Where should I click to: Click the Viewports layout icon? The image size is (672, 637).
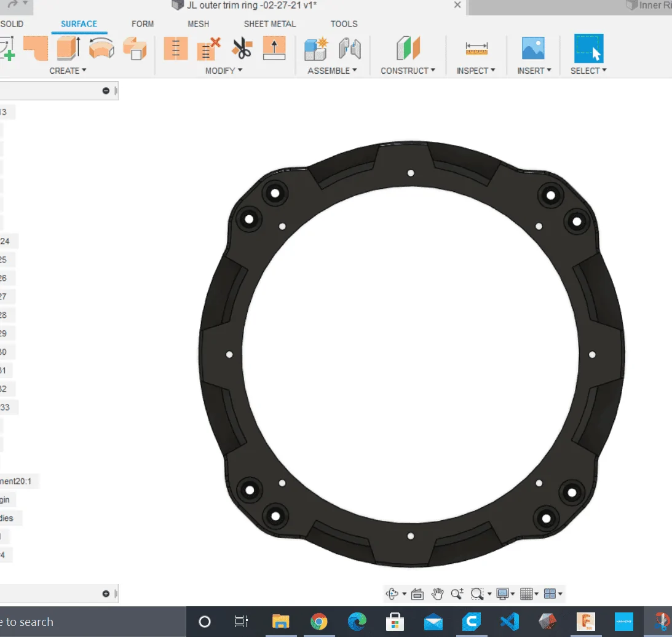click(x=550, y=594)
